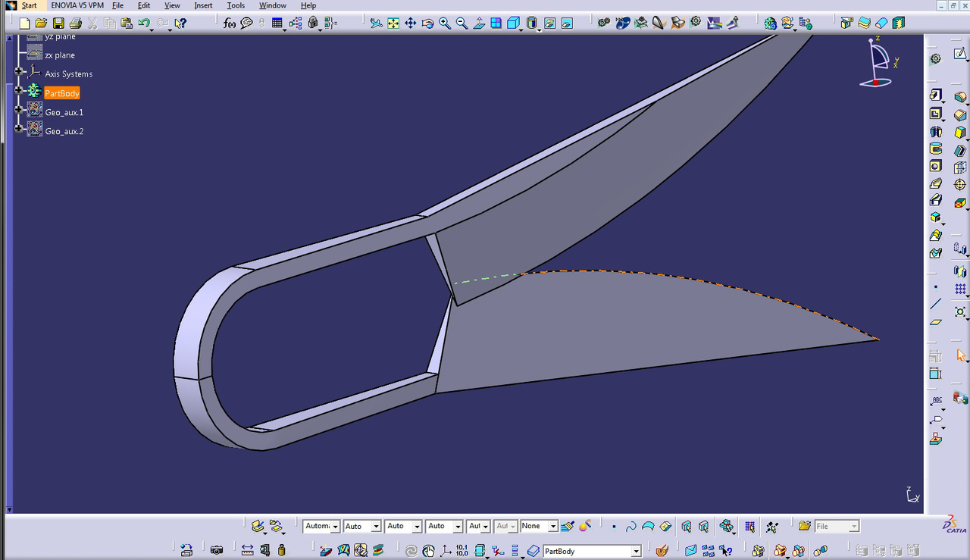Select the Line tool in right toolbar
Viewport: 970px width, 560px height.
coord(935,304)
